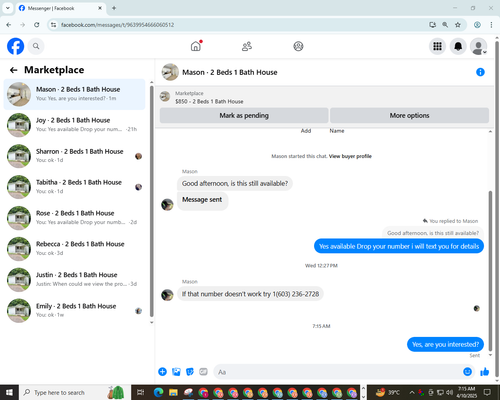Open Tabitha chat in Marketplace list
Screen dimensions: 500x400
[74, 187]
